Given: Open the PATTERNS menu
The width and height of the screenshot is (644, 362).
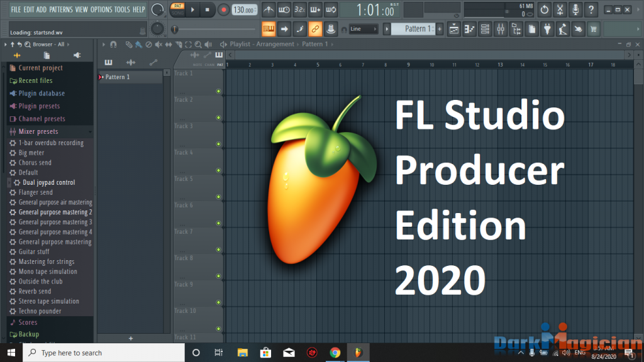Looking at the screenshot, I should pos(61,9).
